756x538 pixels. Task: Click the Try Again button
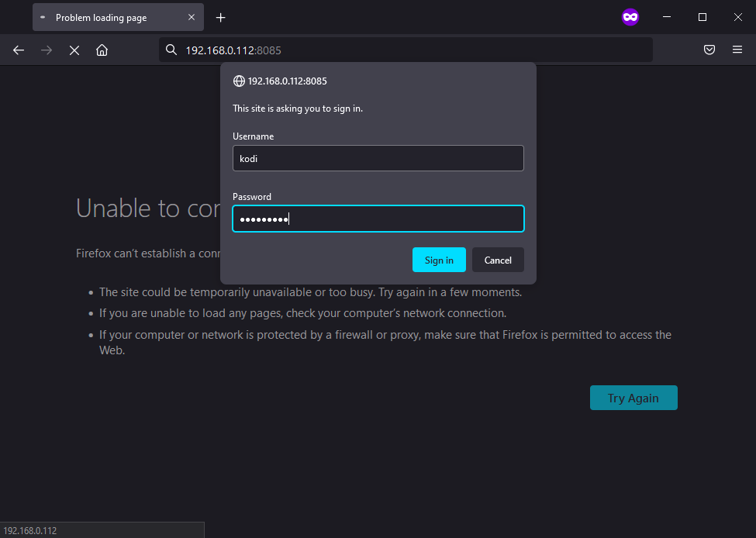(x=633, y=398)
